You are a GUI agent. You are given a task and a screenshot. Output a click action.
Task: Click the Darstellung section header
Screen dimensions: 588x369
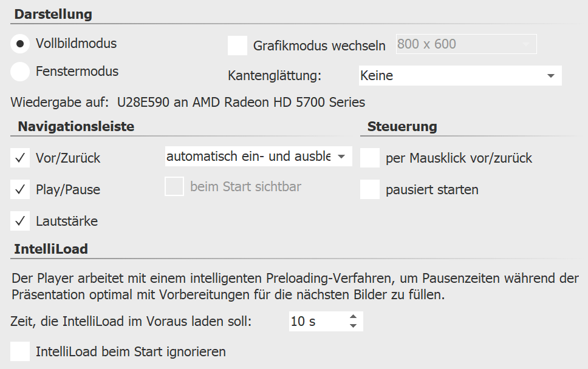click(x=55, y=14)
